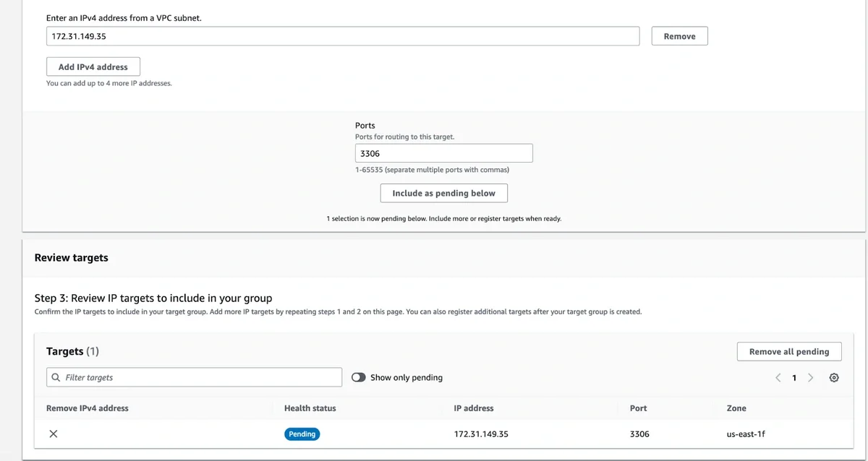The image size is (868, 461).
Task: Click the Health status column header
Action: [310, 408]
